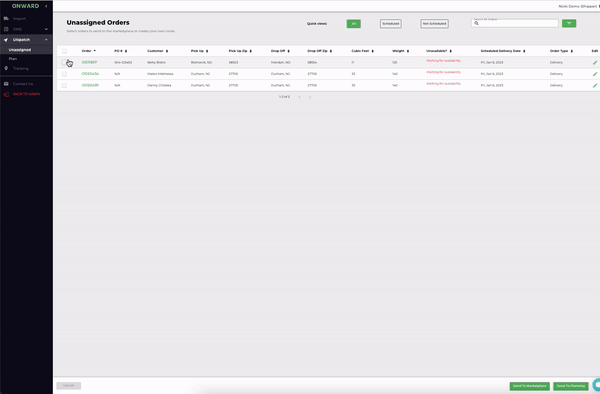Edit order OD00434 with pencil icon
Screen dimensions: 600x394
coord(595,74)
